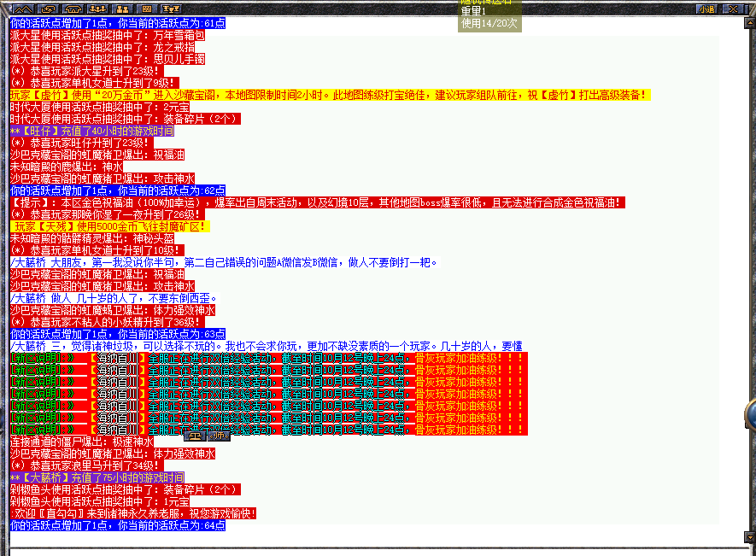756x556 pixels.
Task: Click the telephone-shaped icon in top toolbar
Action: point(73,9)
